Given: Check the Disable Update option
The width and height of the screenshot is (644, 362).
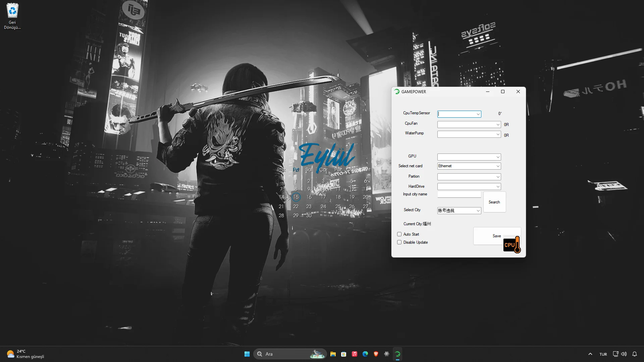Looking at the screenshot, I should tap(399, 242).
